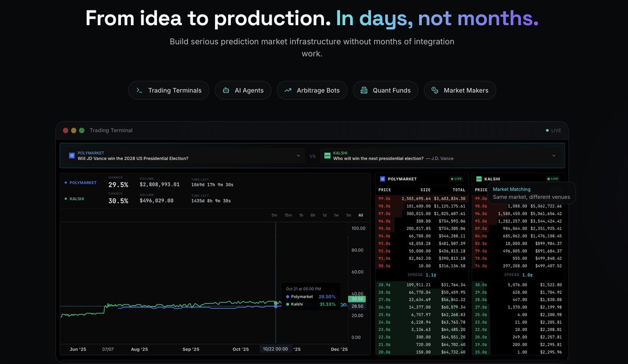
Task: Click the green 30.50 price axis tag
Action: click(x=358, y=299)
